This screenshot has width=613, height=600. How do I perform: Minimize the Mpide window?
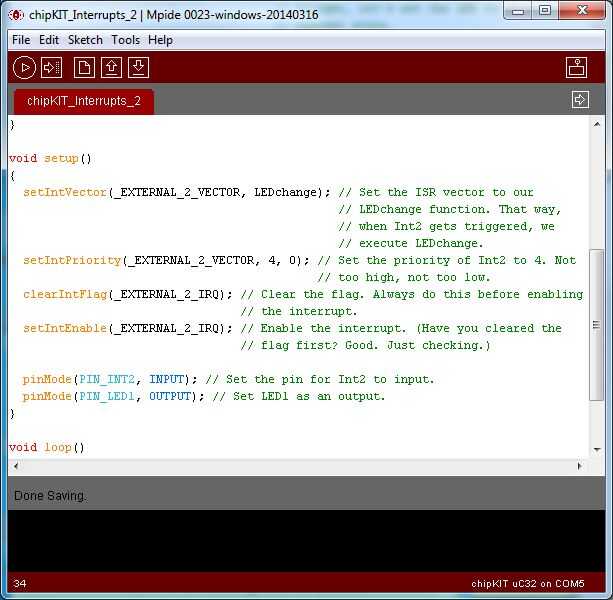tap(518, 11)
